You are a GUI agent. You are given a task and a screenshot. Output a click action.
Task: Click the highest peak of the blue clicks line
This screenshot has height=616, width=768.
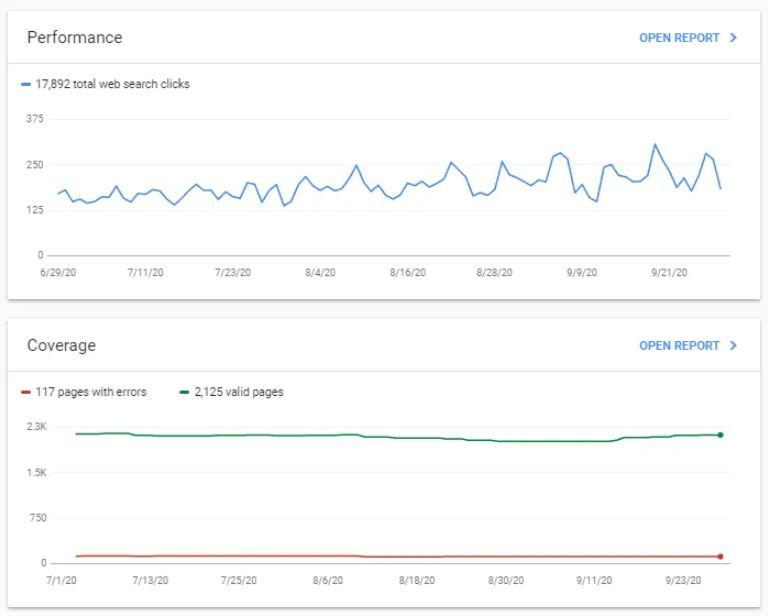(656, 145)
